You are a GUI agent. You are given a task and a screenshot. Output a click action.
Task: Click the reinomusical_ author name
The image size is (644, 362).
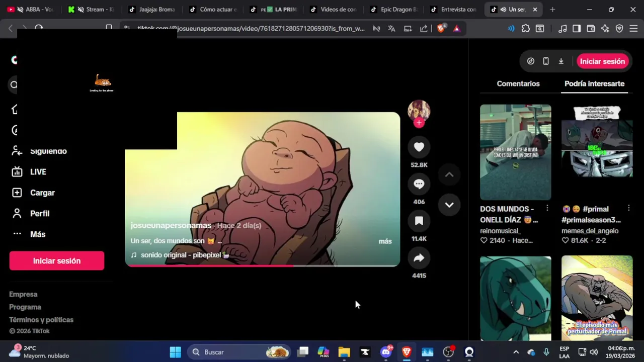point(500,231)
